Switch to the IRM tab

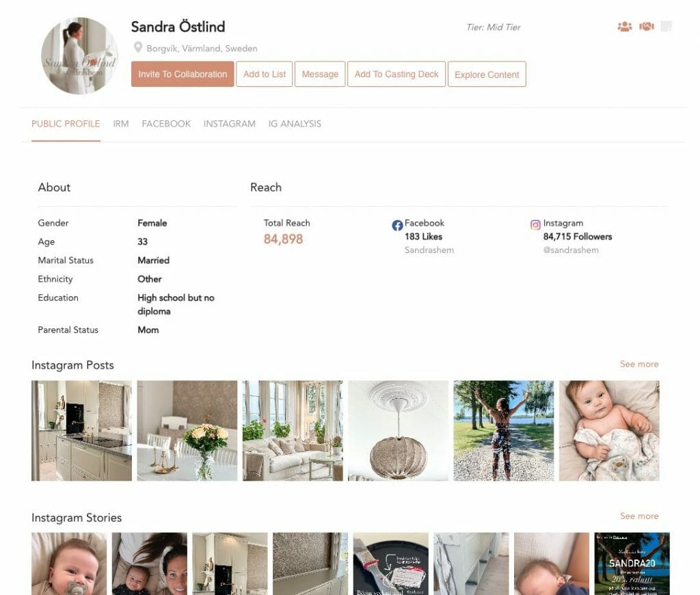(x=120, y=124)
